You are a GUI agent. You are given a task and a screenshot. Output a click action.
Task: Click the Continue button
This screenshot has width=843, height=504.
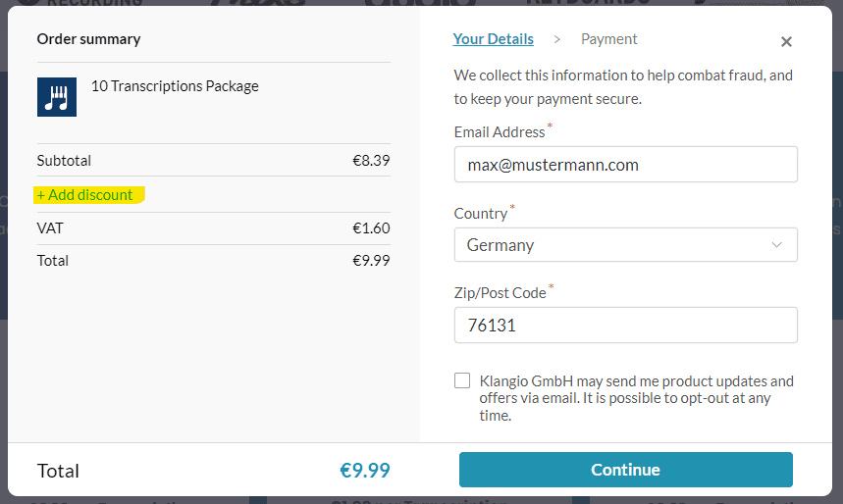click(625, 470)
